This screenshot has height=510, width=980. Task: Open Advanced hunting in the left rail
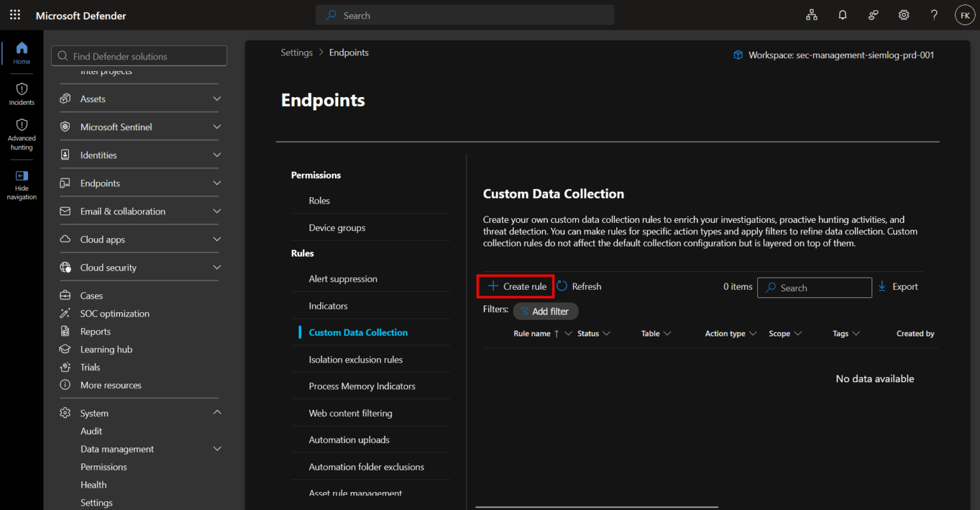(22, 135)
